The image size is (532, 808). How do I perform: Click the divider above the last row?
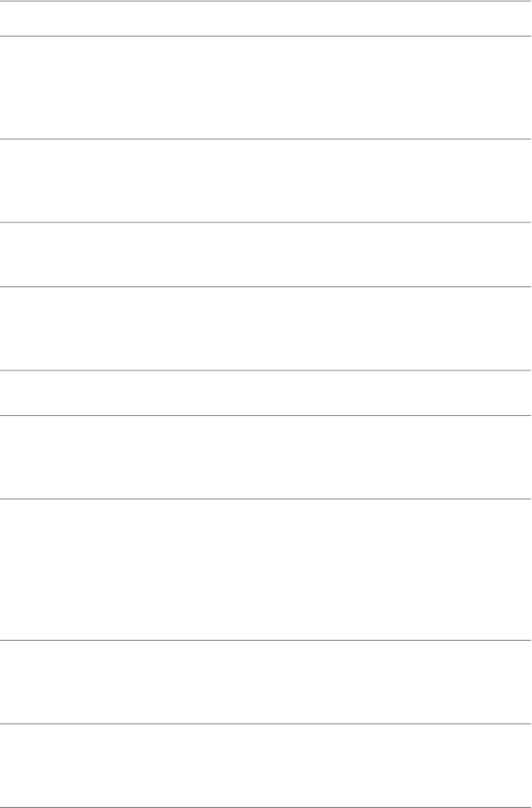click(x=265, y=724)
